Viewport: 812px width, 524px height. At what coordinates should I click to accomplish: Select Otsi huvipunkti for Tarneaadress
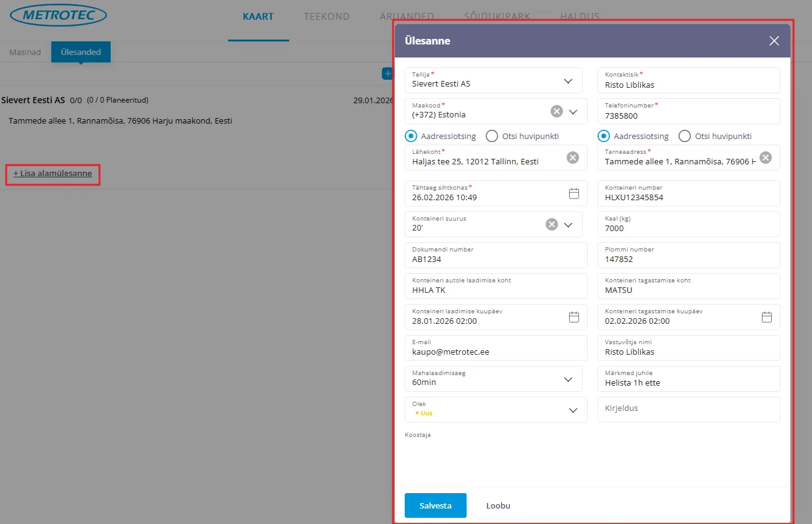(x=685, y=136)
